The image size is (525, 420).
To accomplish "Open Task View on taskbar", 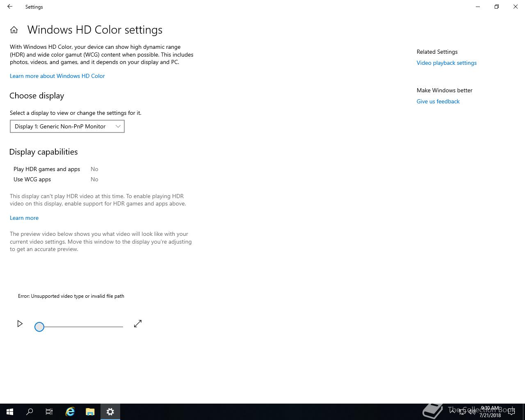I will (49, 412).
